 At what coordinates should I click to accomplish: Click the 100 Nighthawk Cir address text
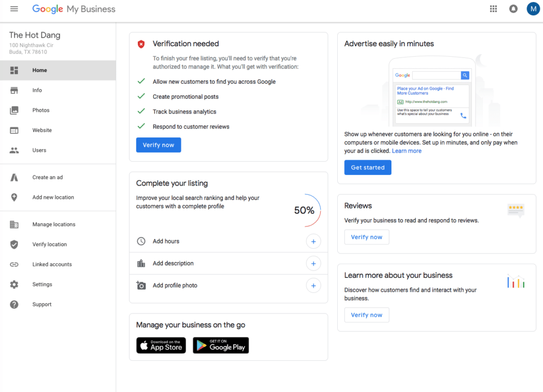(31, 46)
